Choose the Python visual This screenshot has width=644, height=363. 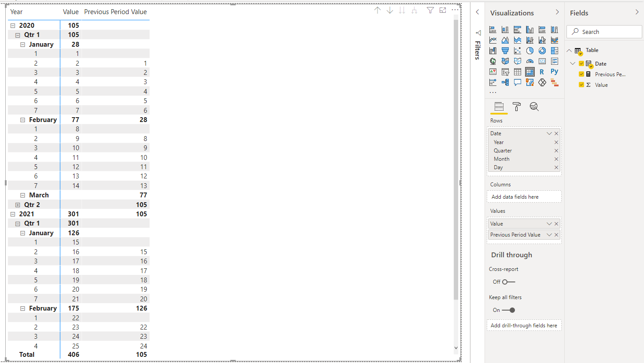click(x=555, y=71)
